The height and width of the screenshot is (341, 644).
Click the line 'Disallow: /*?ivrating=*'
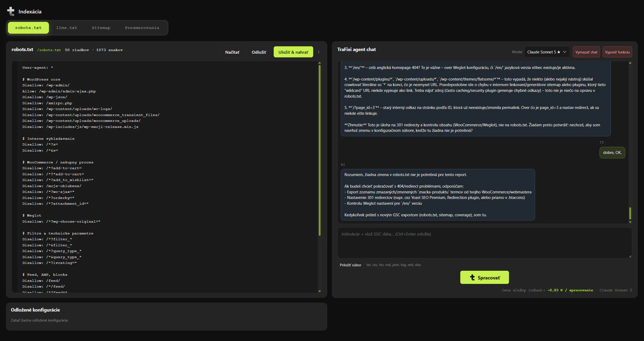[49, 263]
